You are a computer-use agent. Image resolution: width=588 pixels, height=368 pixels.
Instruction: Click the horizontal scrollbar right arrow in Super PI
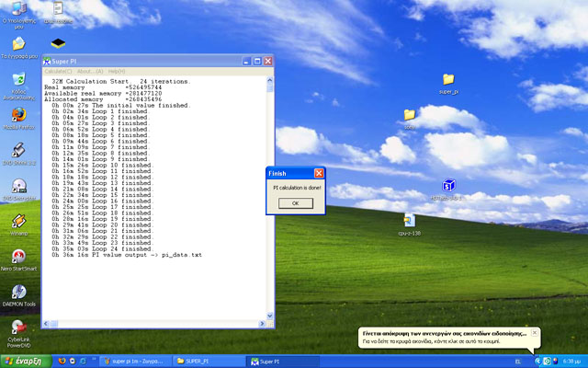(262, 323)
